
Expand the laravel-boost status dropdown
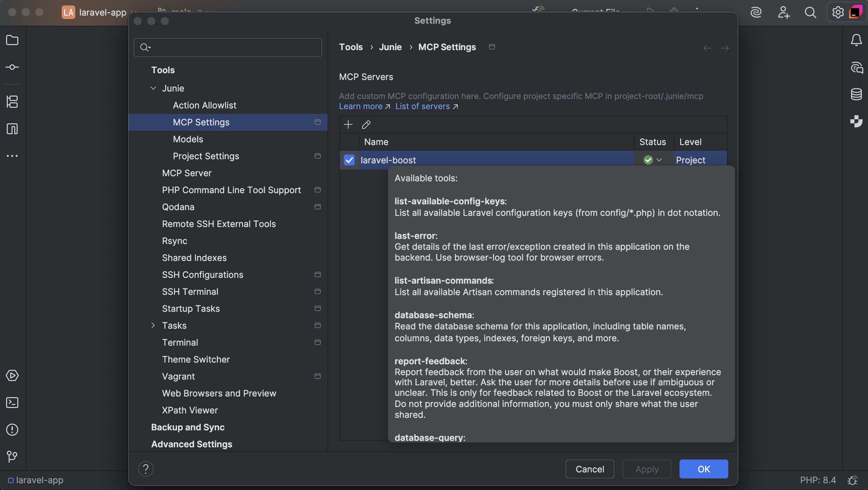coord(659,160)
